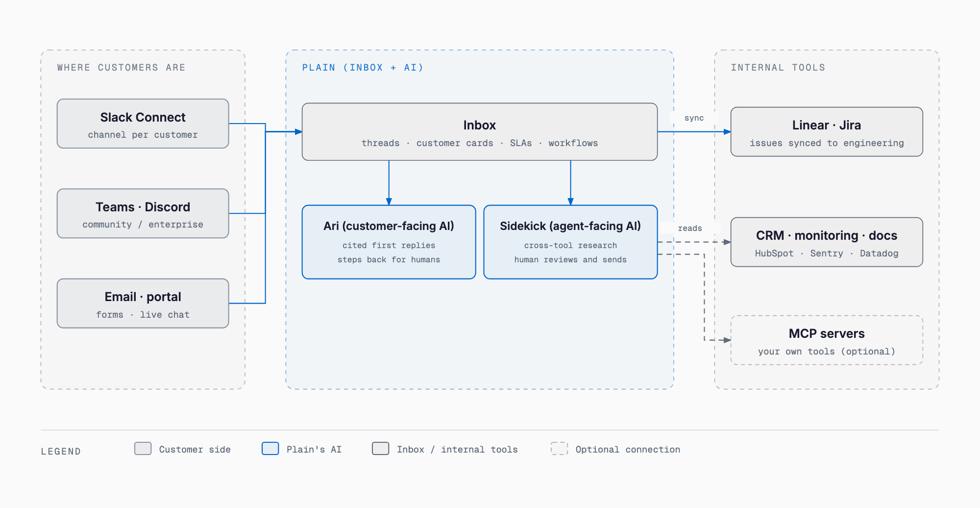Click 'HubSpot · Sentry · Datadog' text
This screenshot has width=980, height=508.
click(x=827, y=254)
